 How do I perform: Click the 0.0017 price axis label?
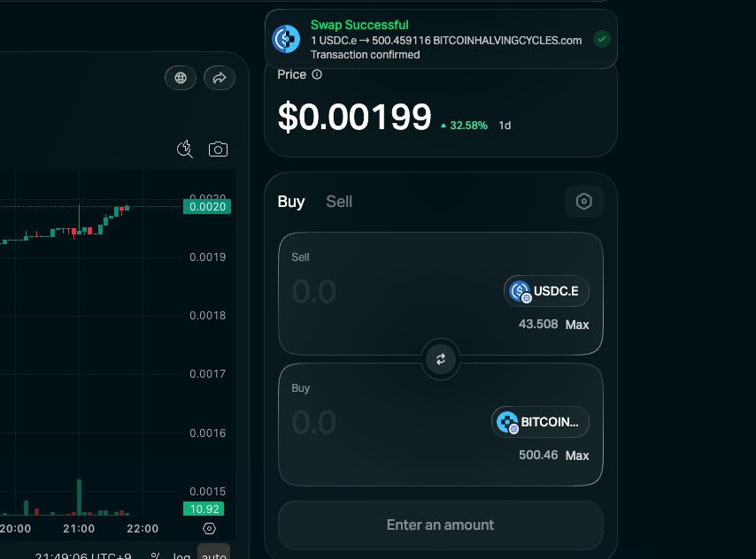(208, 374)
